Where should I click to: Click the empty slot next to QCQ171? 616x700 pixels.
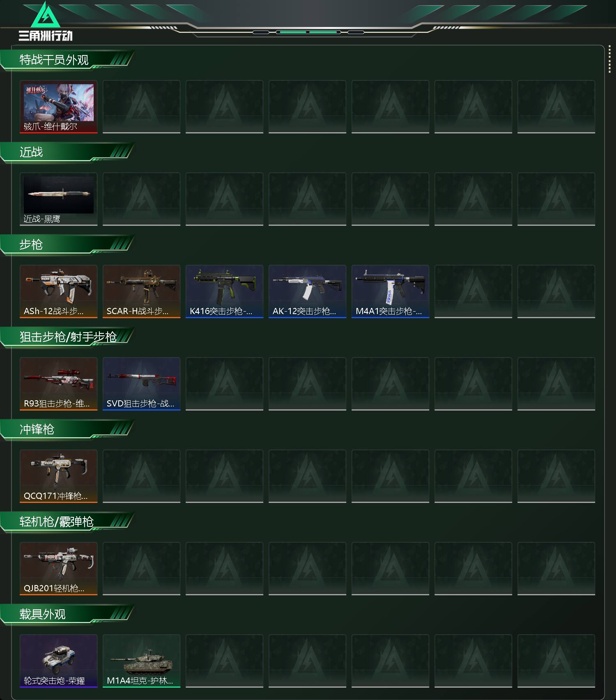click(x=142, y=476)
